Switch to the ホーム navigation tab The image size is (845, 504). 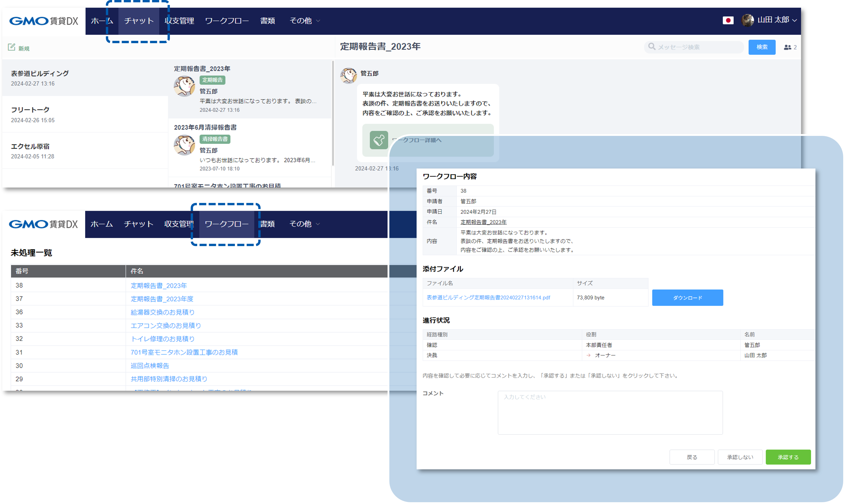(x=102, y=20)
